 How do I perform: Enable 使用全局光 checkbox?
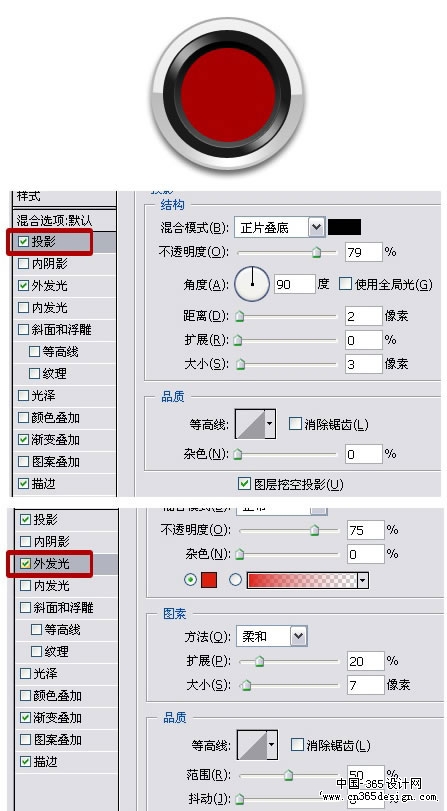pos(345,283)
